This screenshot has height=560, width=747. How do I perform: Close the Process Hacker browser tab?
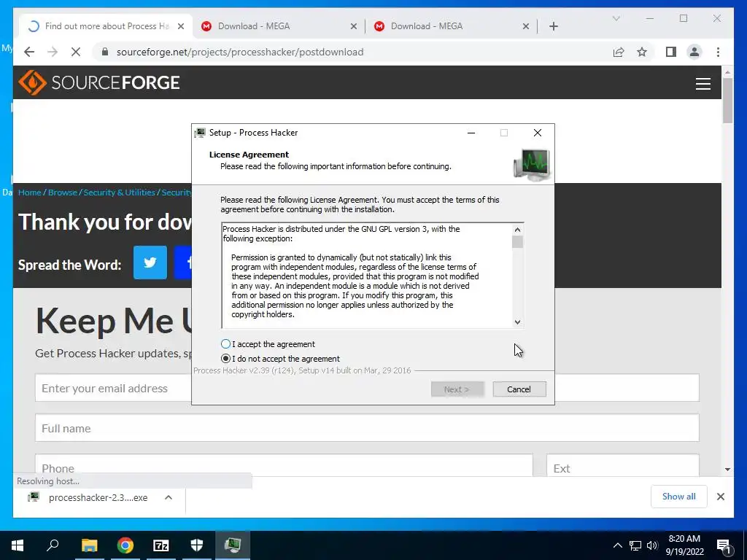tap(181, 26)
